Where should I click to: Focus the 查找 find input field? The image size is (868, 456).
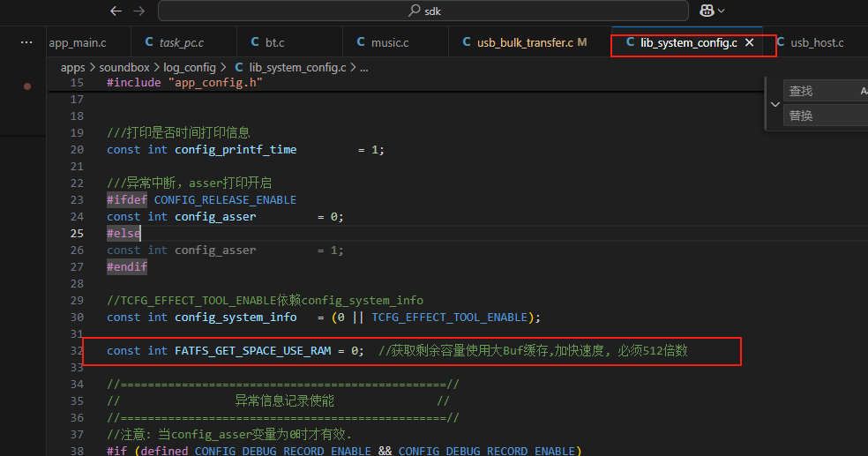(x=826, y=91)
